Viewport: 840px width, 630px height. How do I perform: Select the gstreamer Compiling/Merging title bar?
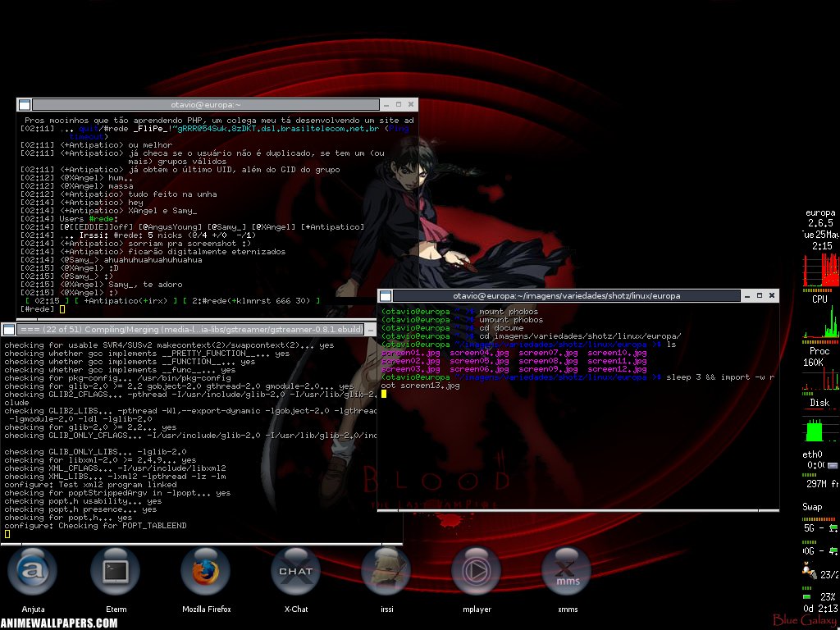coord(190,329)
